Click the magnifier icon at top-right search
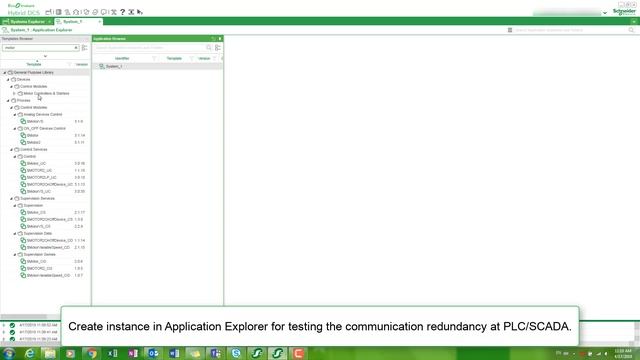Viewport: 640px width, 360px height. 631,30
